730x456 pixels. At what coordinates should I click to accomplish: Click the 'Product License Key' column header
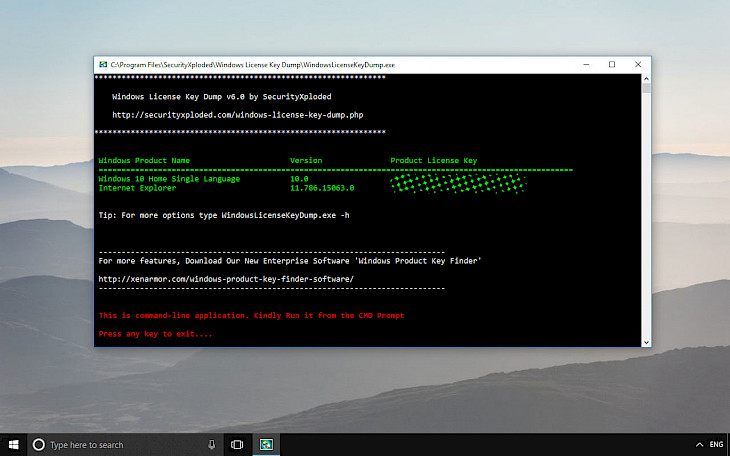(x=433, y=161)
